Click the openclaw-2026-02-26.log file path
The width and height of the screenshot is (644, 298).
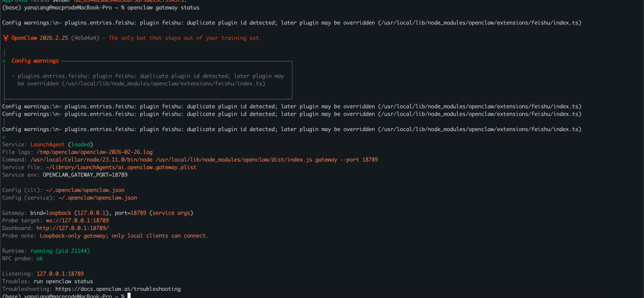(x=94, y=152)
